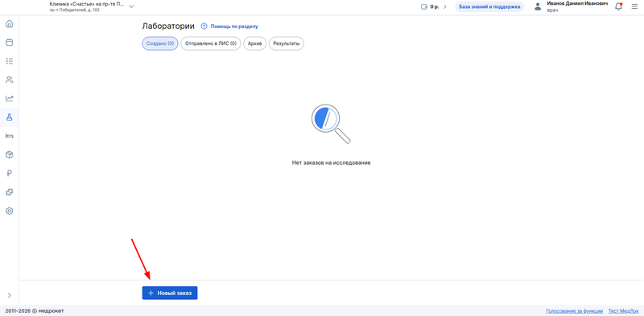Open Тест МедЛок link
Viewport: 644px width, 316px height.
(x=623, y=310)
